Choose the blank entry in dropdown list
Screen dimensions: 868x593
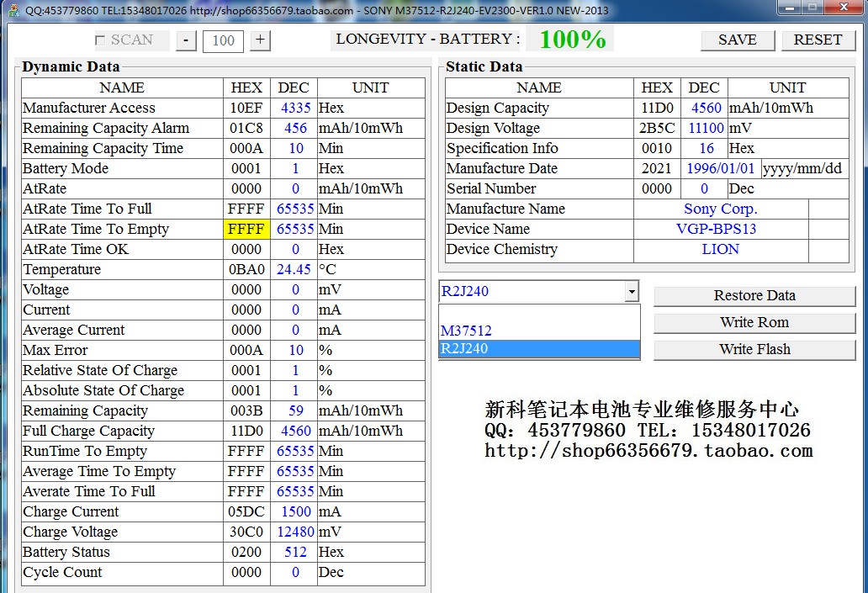click(539, 314)
